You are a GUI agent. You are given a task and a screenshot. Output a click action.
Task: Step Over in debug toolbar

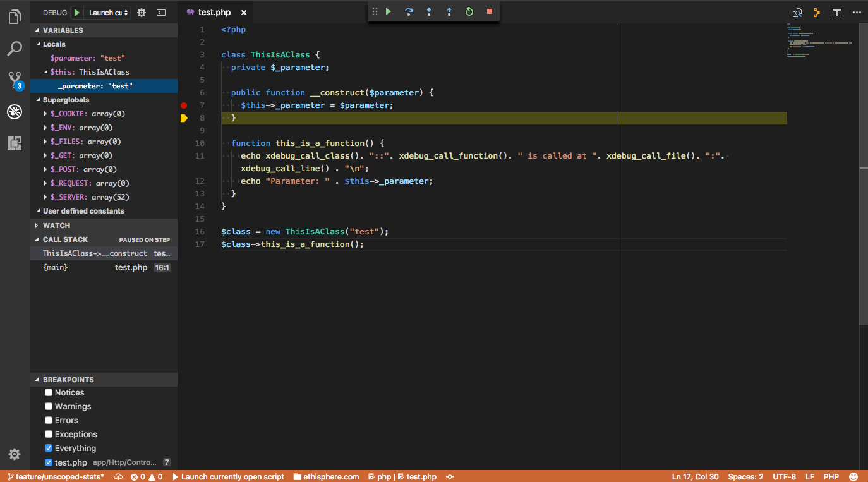pos(409,11)
